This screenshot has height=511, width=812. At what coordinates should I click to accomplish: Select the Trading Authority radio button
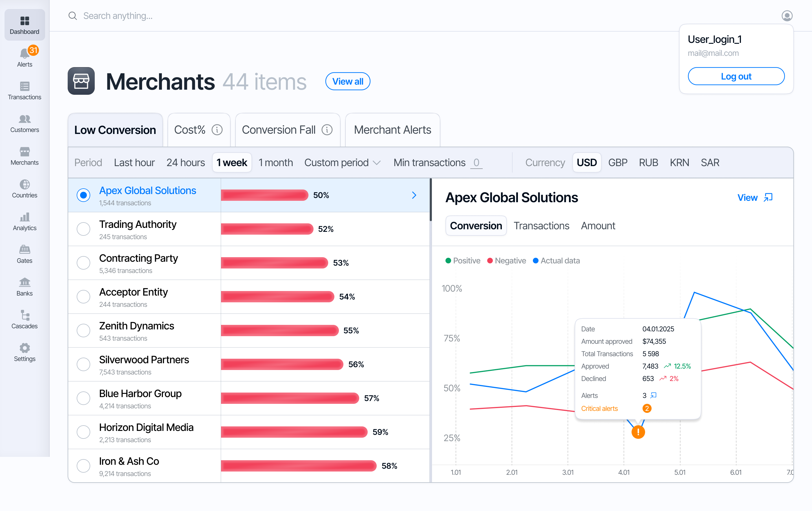pyautogui.click(x=83, y=229)
